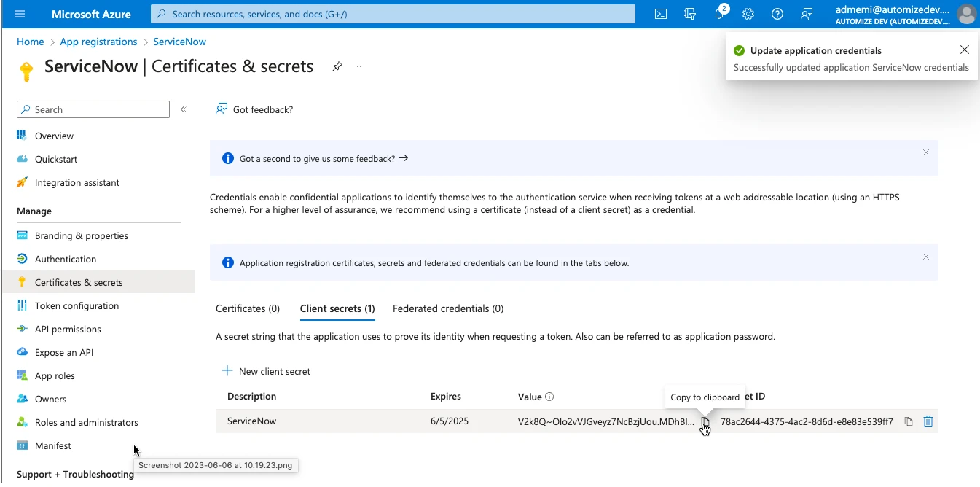Viewport: 980px width, 487px height.
Task: Open the Settings gear in Azure header
Action: (748, 14)
